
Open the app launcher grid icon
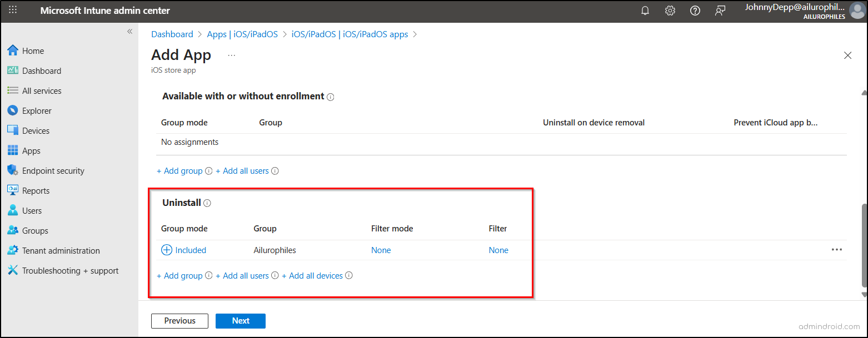pos(13,11)
